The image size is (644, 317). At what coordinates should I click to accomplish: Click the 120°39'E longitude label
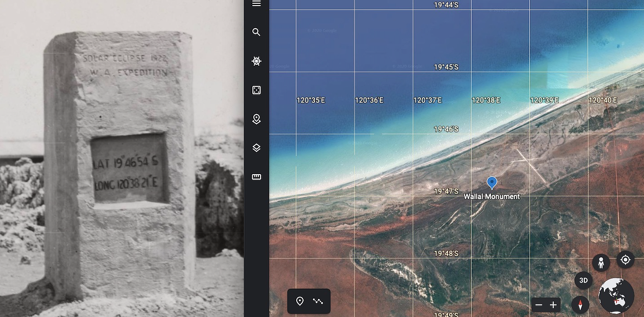click(544, 100)
